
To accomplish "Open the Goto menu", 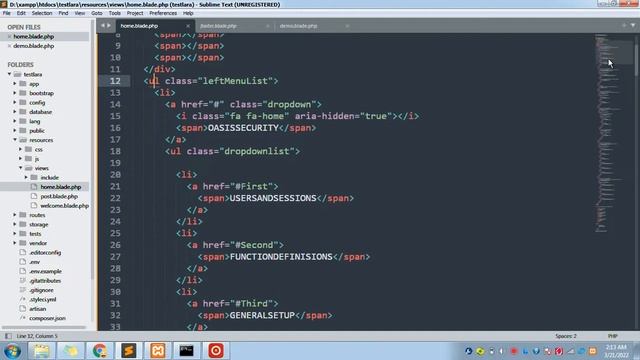I will point(97,13).
